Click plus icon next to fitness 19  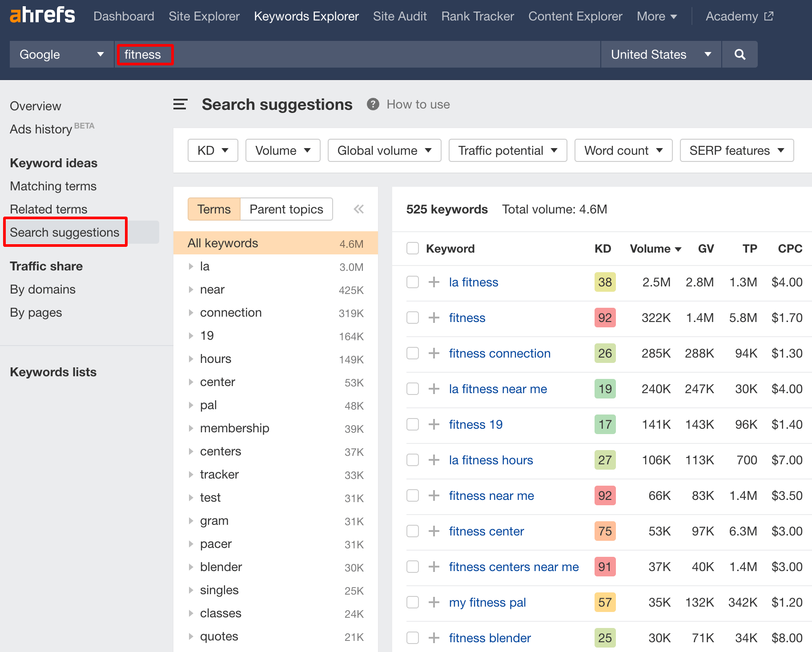(434, 424)
